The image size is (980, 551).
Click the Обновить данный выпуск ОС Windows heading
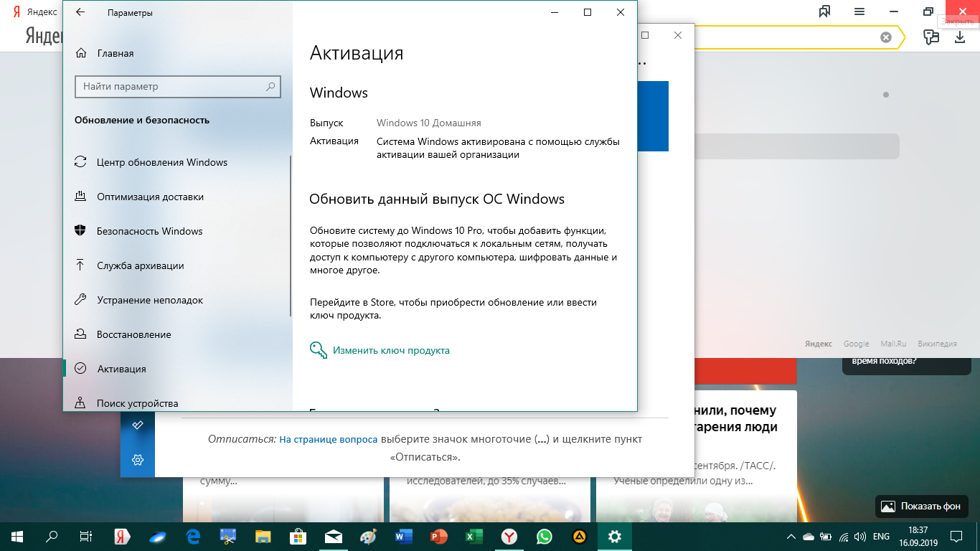pos(437,199)
